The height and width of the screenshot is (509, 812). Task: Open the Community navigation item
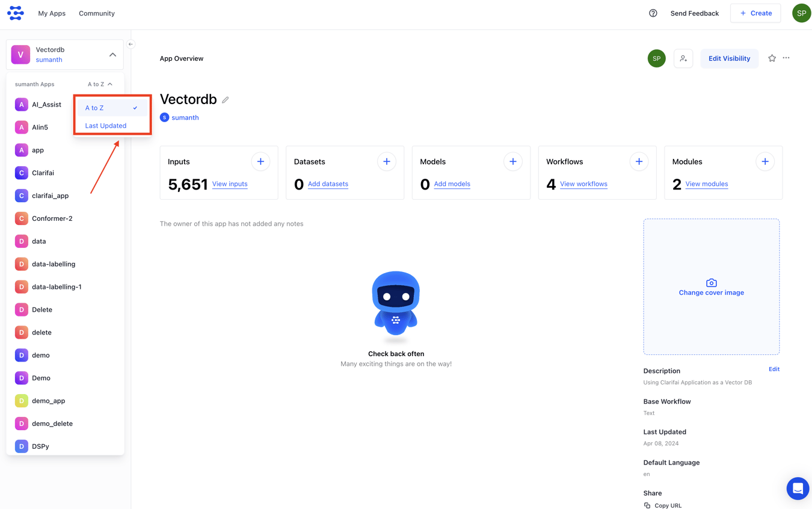point(97,13)
